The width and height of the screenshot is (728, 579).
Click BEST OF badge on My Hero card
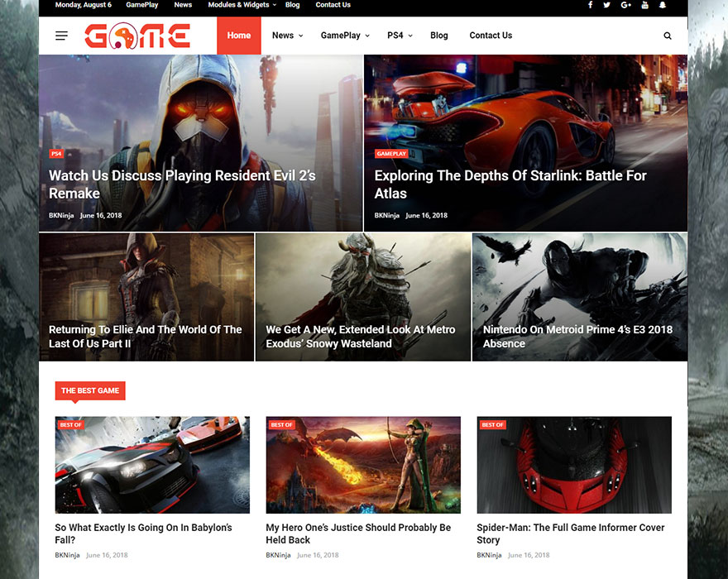[x=282, y=425]
